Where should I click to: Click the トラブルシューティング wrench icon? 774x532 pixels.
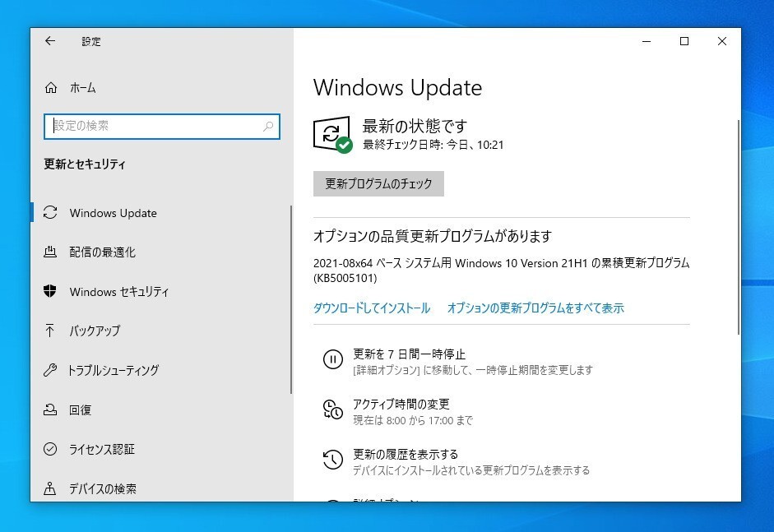(x=50, y=370)
